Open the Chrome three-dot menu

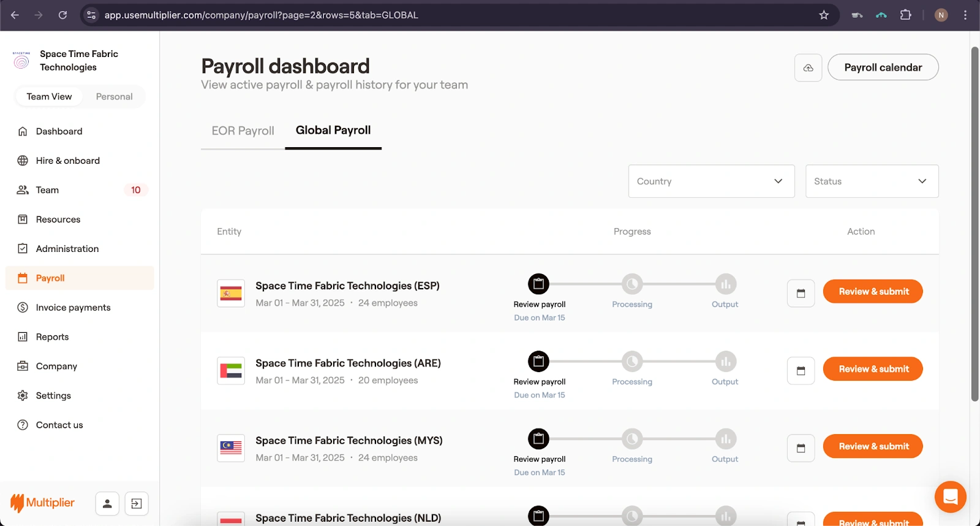pyautogui.click(x=965, y=15)
